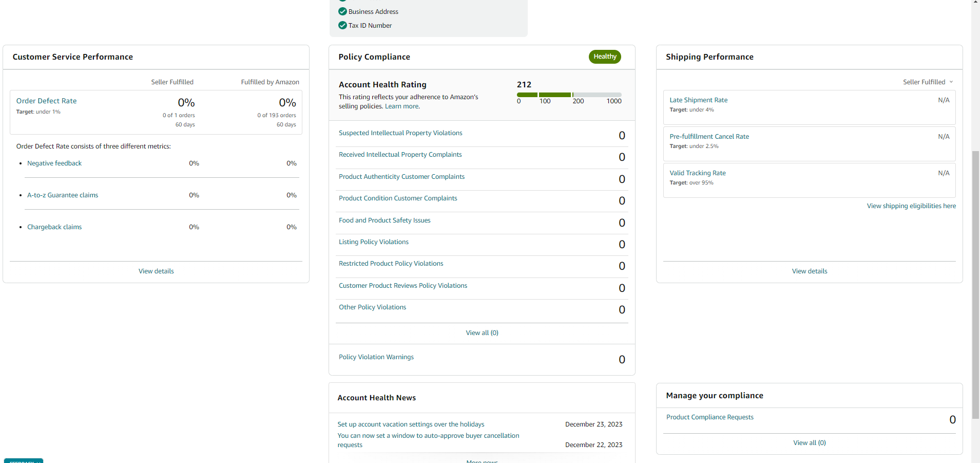
Task: Open Received Intellectual Property Complaints
Action: point(400,155)
